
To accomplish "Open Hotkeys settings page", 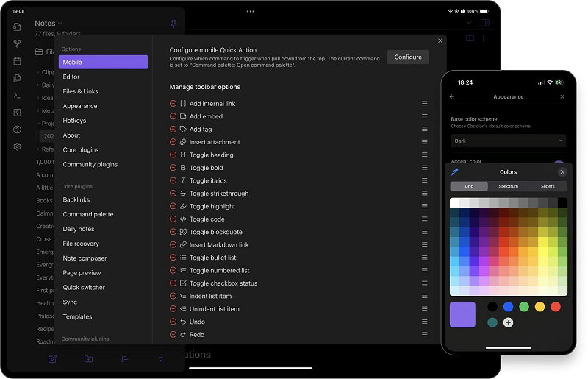I will click(x=74, y=121).
